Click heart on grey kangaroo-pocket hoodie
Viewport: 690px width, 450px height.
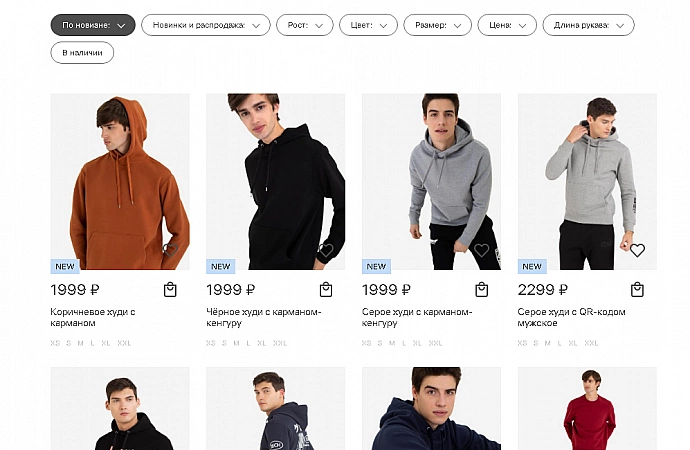[x=482, y=250]
